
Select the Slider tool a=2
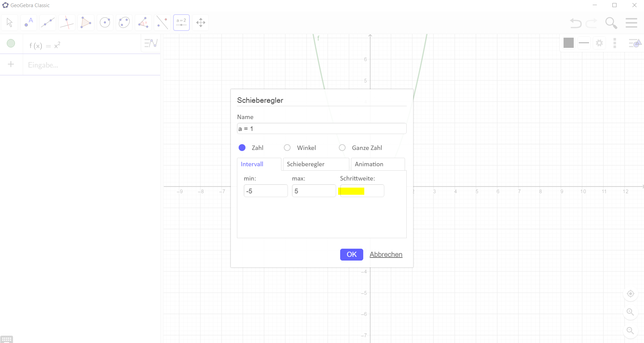click(181, 23)
